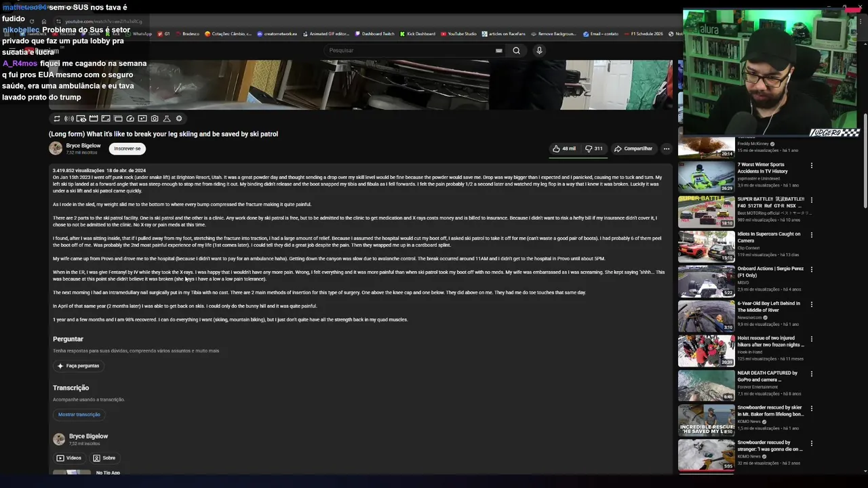Open NEAR DEATH CAPTURED by GoPro thumbnail
This screenshot has width=868, height=488.
(x=706, y=385)
